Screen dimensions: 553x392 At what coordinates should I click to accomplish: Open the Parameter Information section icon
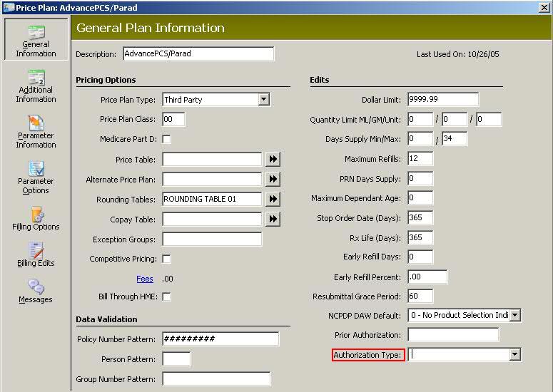point(36,123)
